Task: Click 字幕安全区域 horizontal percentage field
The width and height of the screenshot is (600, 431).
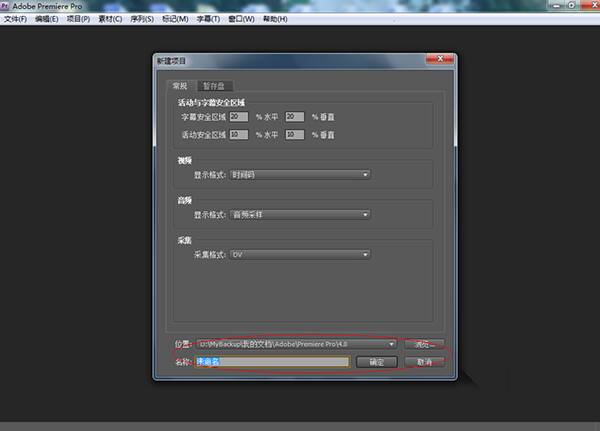Action: (x=239, y=117)
